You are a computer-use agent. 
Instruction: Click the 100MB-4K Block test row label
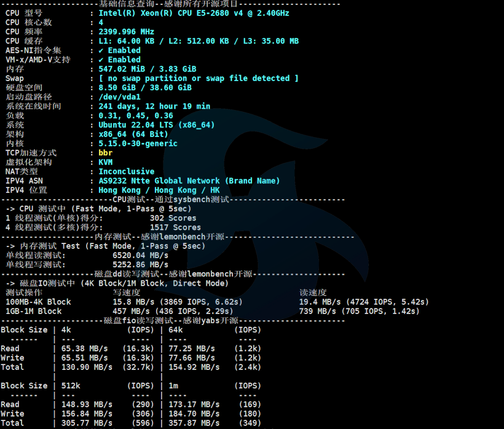tap(38, 302)
